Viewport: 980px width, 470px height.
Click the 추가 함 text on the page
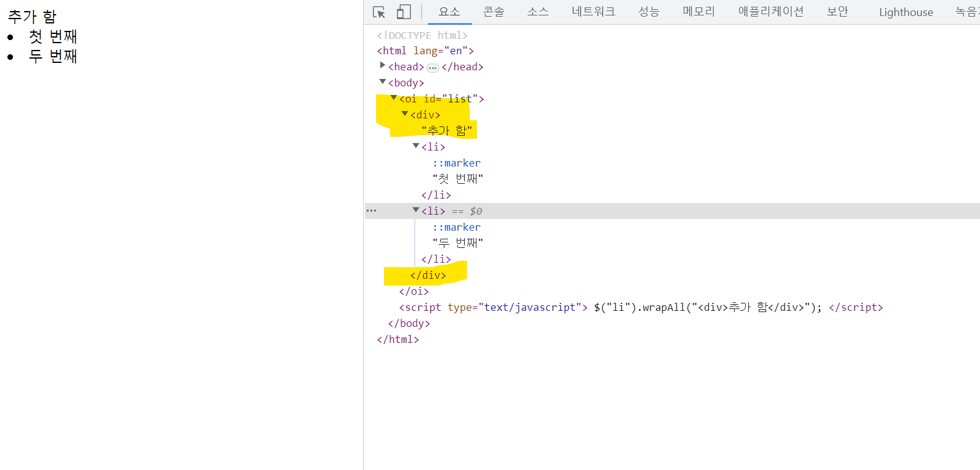(32, 17)
